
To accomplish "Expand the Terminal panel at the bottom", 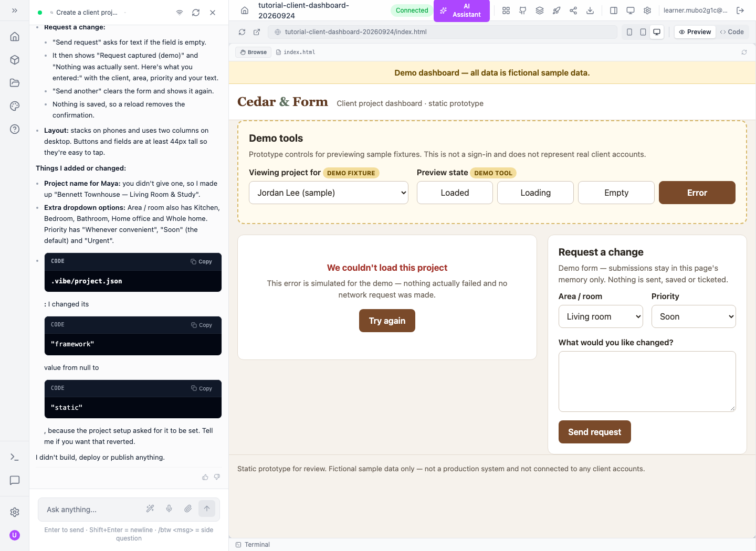I will pos(253,545).
